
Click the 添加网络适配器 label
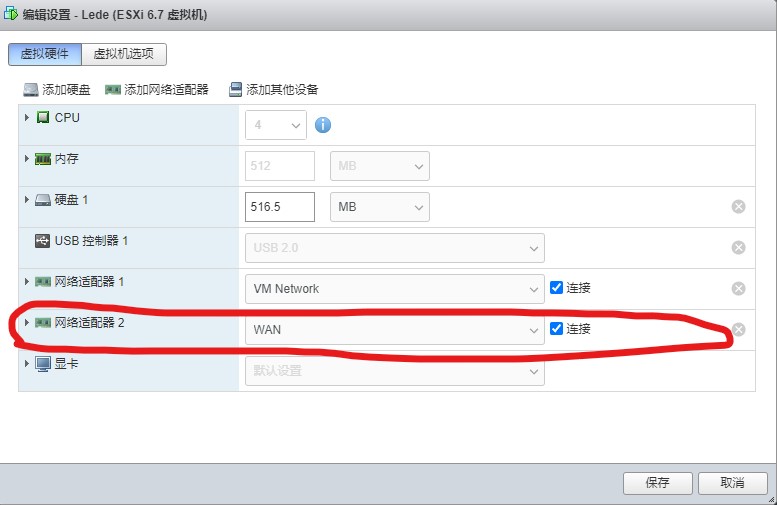click(x=166, y=90)
